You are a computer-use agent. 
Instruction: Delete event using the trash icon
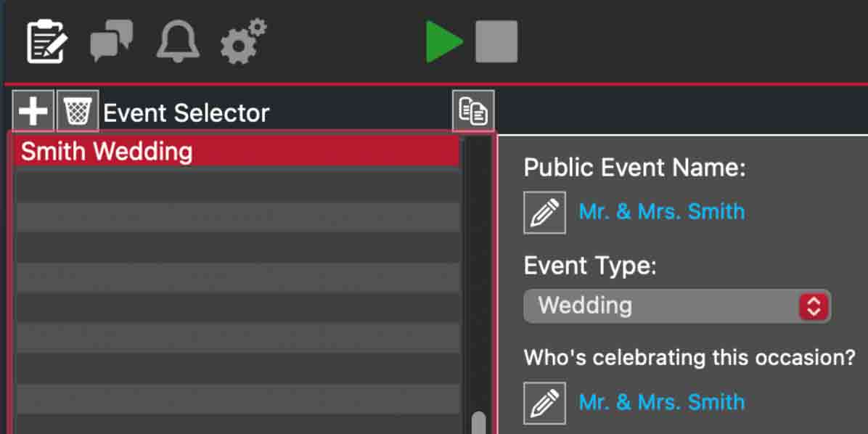[x=77, y=112]
